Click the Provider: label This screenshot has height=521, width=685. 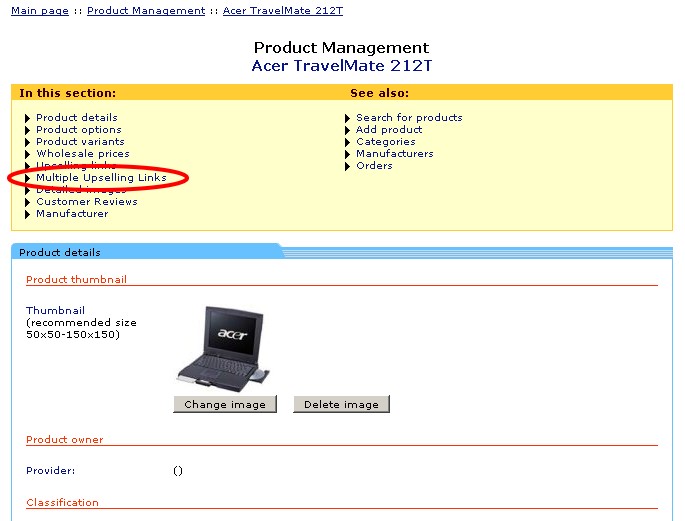pyautogui.click(x=51, y=470)
